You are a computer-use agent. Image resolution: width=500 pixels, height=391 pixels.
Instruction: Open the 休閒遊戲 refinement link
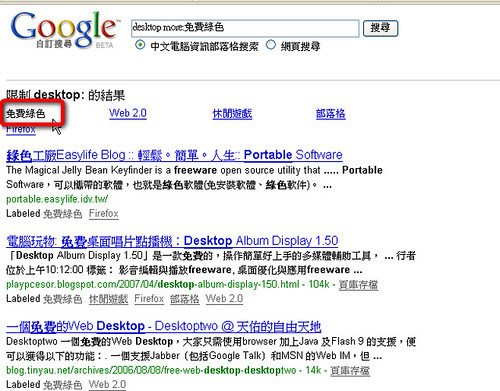pyautogui.click(x=232, y=114)
